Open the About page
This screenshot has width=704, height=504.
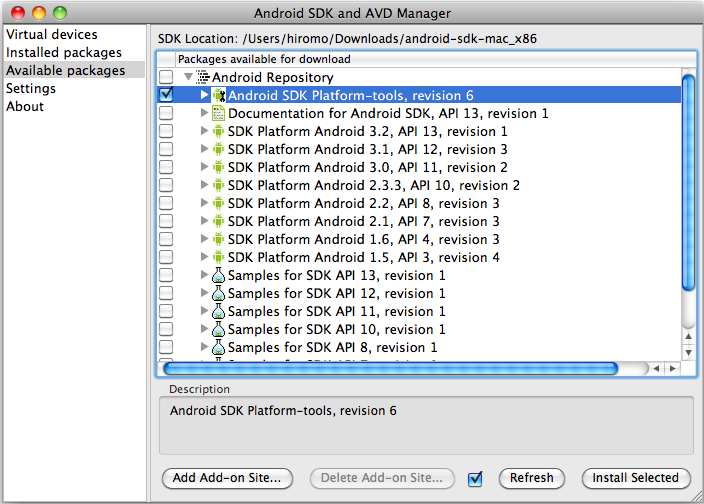75,106
